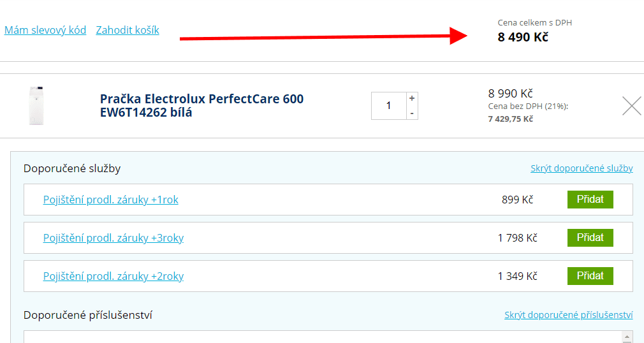Open the "Mám slevový kód" link
The width and height of the screenshot is (644, 343).
coord(45,30)
